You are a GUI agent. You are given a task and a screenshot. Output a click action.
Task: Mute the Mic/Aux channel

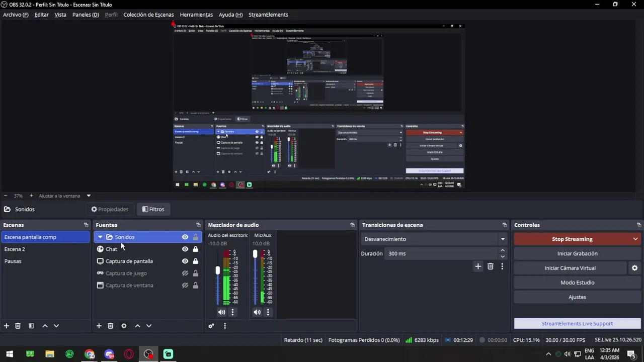pyautogui.click(x=257, y=312)
